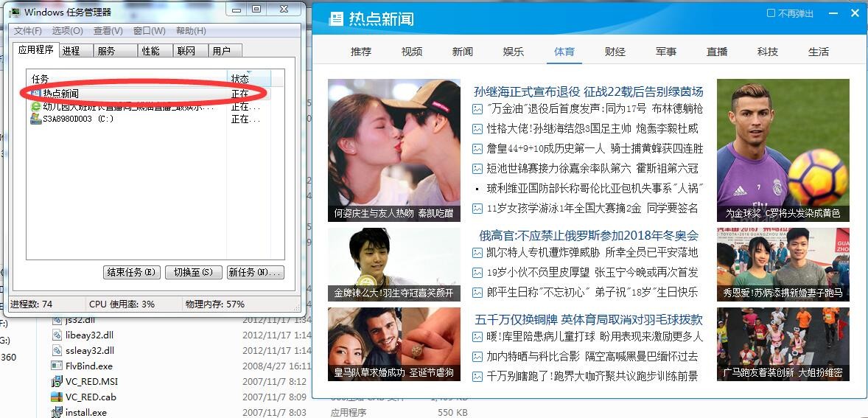Image resolution: width=868 pixels, height=418 pixels.
Task: Select the 财经 news category tab
Action: [615, 52]
